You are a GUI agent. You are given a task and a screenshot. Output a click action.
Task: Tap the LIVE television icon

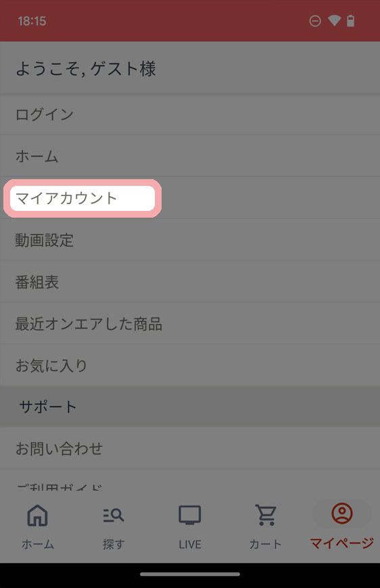[x=189, y=515]
